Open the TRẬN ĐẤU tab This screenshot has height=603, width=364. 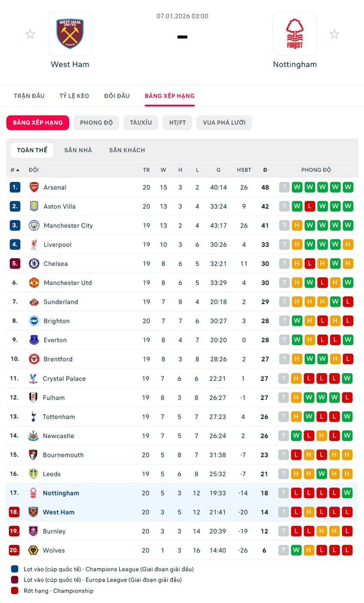29,96
